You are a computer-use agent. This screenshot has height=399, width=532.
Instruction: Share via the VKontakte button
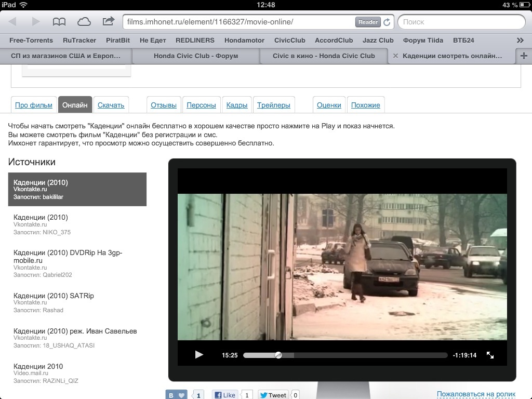tap(177, 395)
